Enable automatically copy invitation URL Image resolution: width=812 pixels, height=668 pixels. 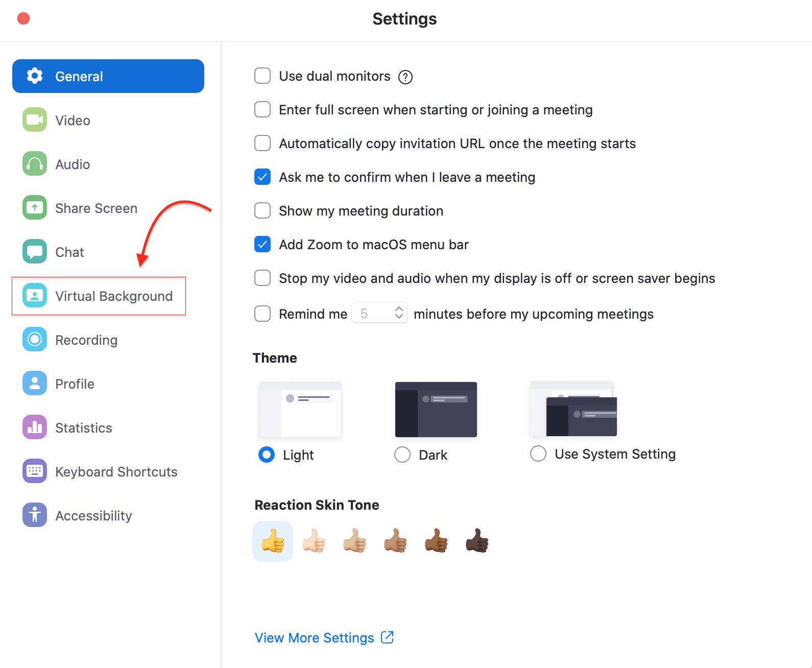pyautogui.click(x=262, y=143)
